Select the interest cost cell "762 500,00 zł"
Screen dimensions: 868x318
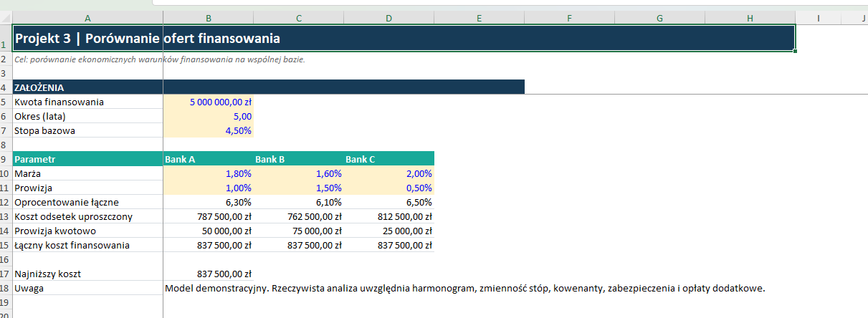298,216
